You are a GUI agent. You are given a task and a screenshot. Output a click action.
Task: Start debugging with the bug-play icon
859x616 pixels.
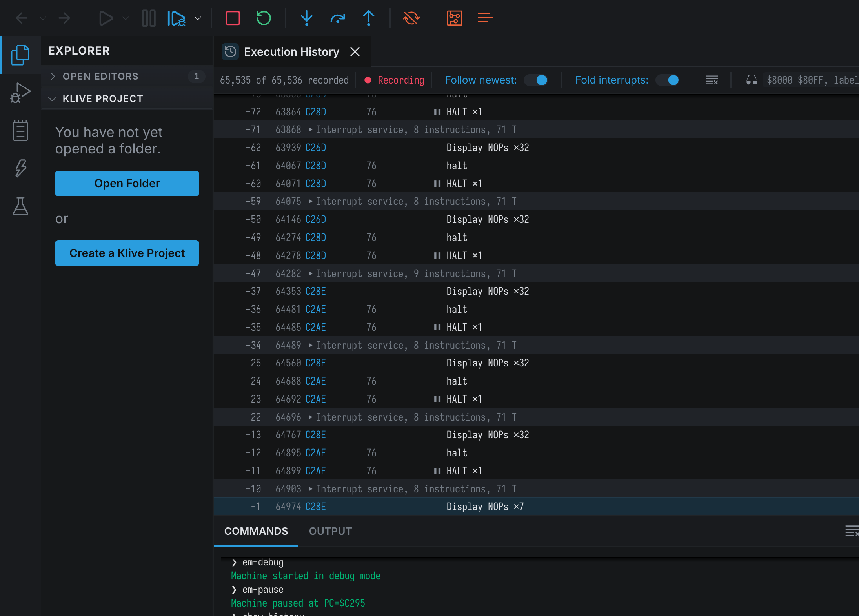point(177,18)
